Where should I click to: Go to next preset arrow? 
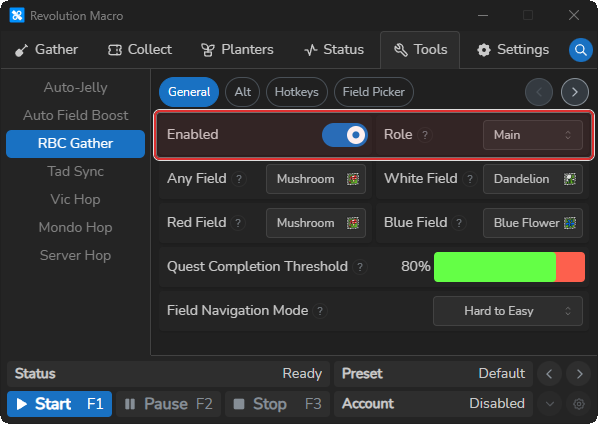(579, 374)
